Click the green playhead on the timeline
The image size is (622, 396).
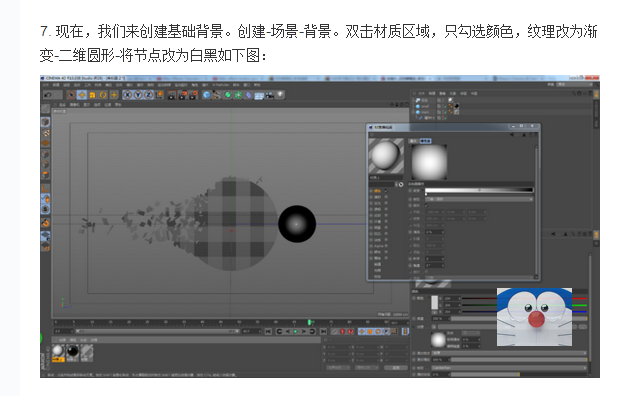[x=309, y=322]
